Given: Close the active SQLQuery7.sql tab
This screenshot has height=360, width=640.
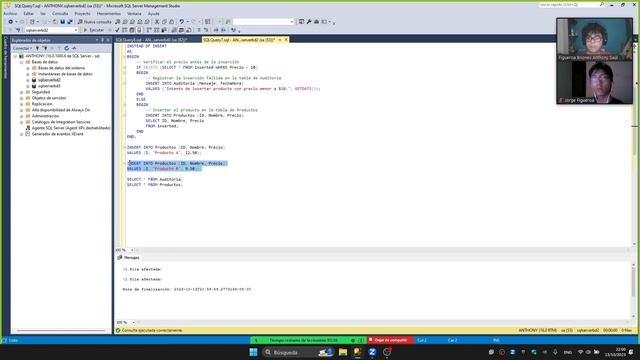Looking at the screenshot, I should coord(286,40).
